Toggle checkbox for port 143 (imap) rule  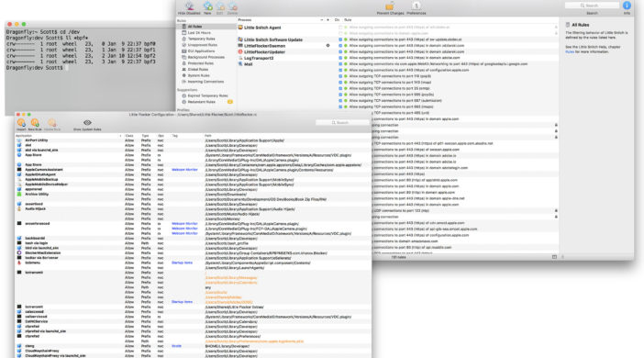pos(340,83)
